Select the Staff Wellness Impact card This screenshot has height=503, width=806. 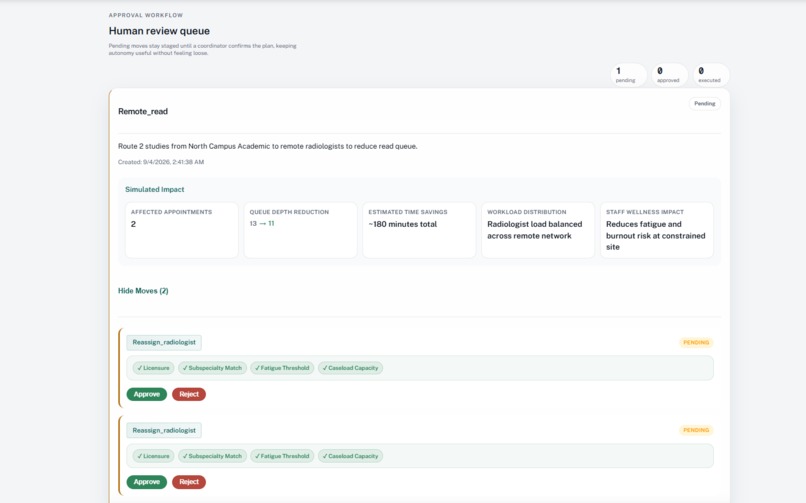(x=656, y=230)
